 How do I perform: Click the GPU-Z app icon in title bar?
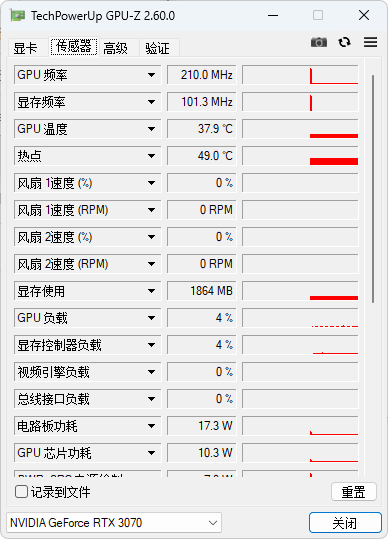pos(18,15)
